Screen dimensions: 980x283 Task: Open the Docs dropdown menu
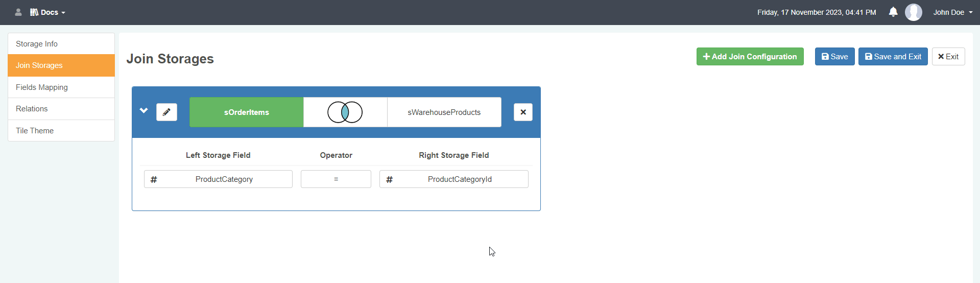coord(48,12)
